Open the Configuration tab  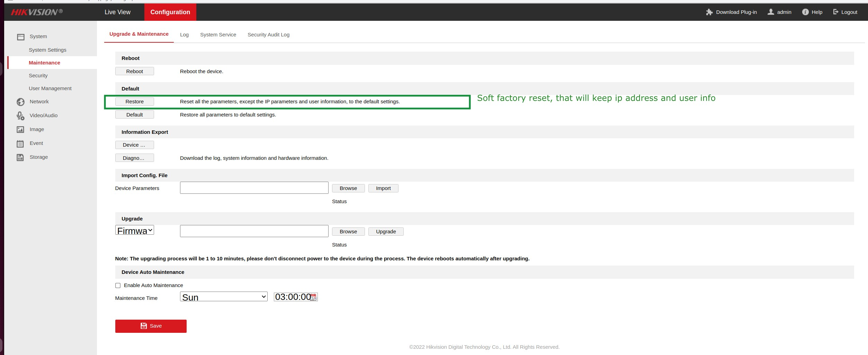tap(170, 12)
